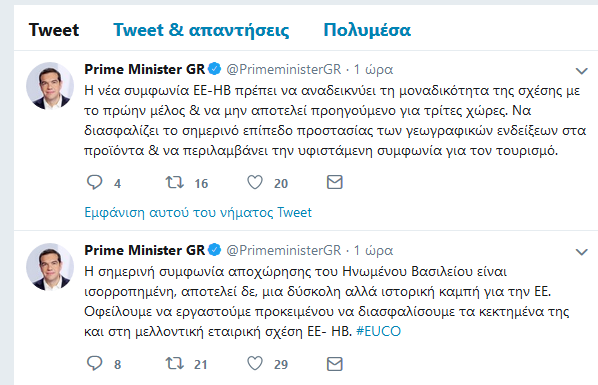Click envelope icon under the #EUCO tweet
Screen dimensions: 598x385
(x=334, y=364)
